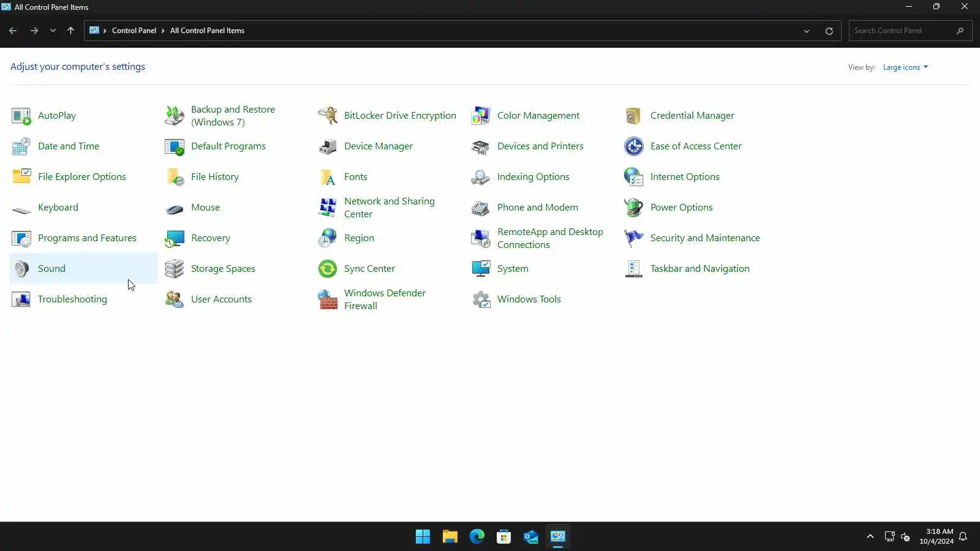
Task: Open the AutoPlay icon
Action: click(x=21, y=116)
